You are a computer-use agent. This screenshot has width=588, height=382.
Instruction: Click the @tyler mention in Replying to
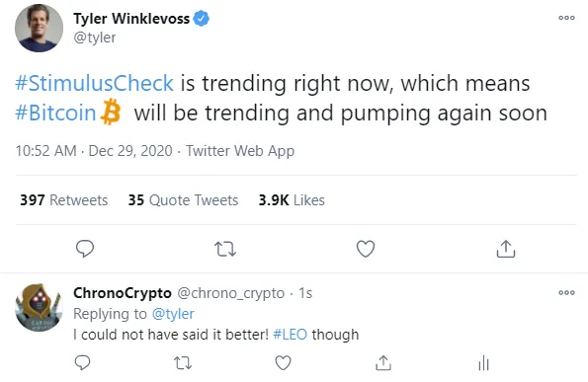point(173,314)
